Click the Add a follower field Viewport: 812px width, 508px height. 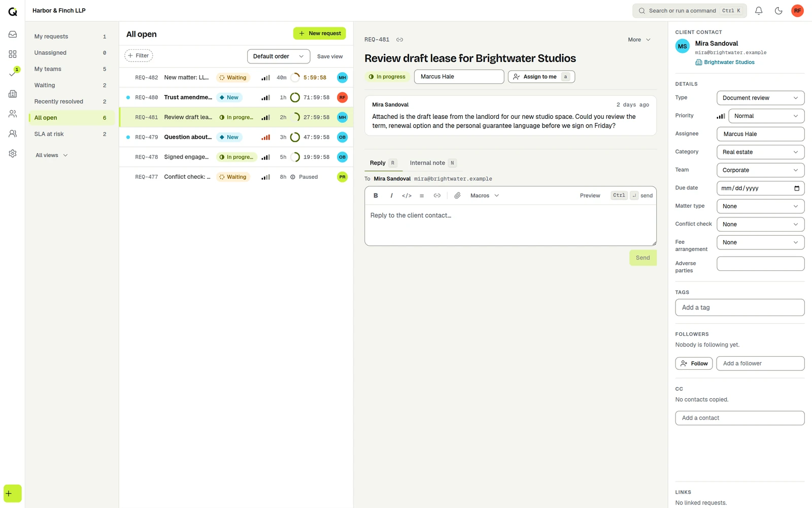click(760, 364)
